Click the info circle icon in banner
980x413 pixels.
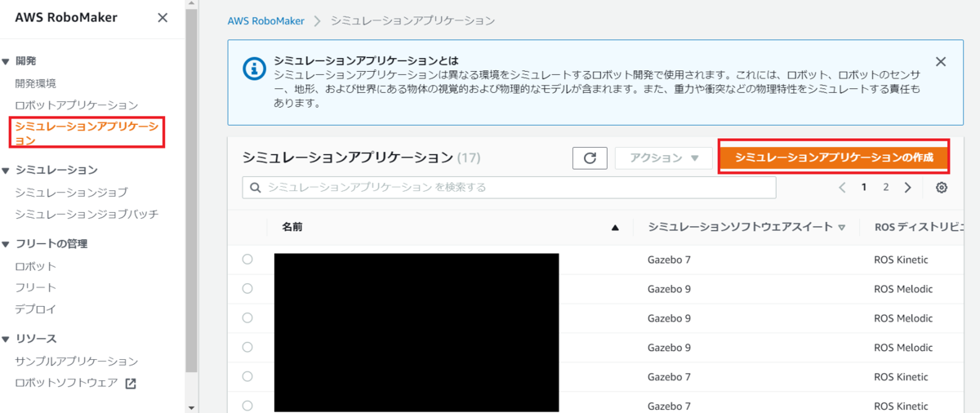click(x=255, y=69)
